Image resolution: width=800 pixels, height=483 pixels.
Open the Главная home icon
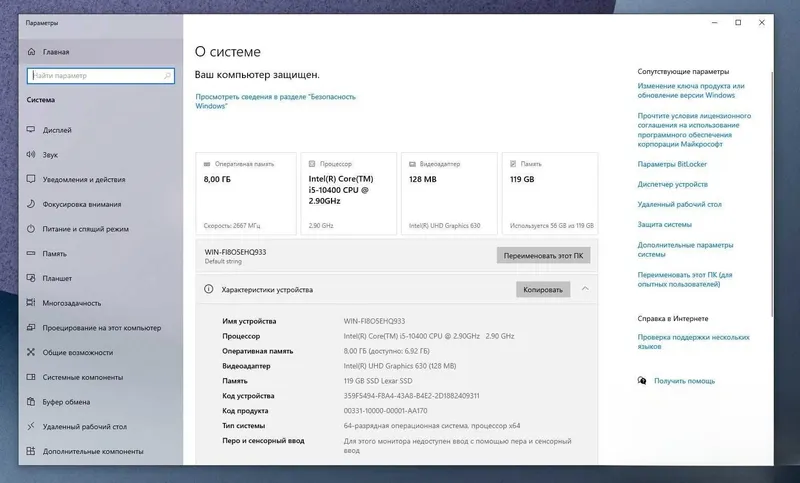[x=32, y=52]
